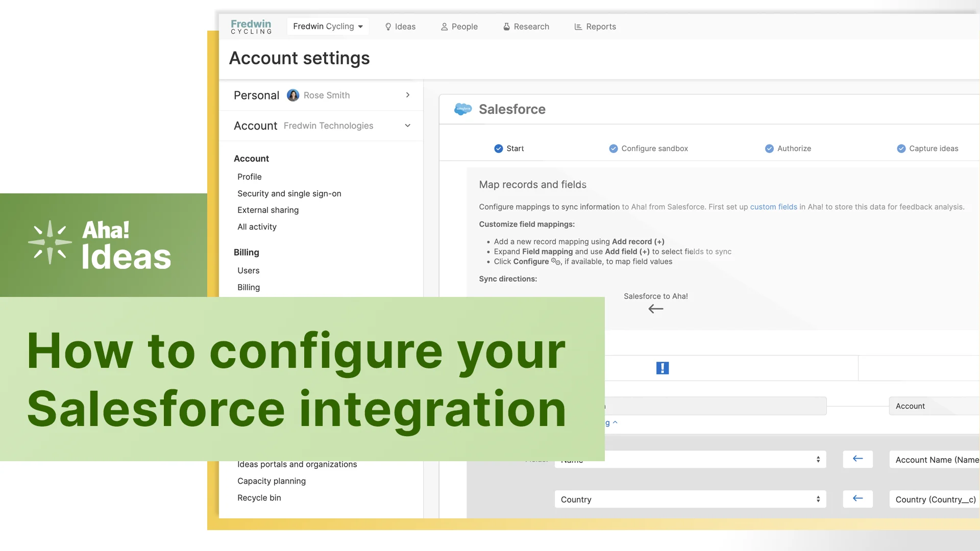Click the Authorize checkmark icon

click(x=768, y=148)
